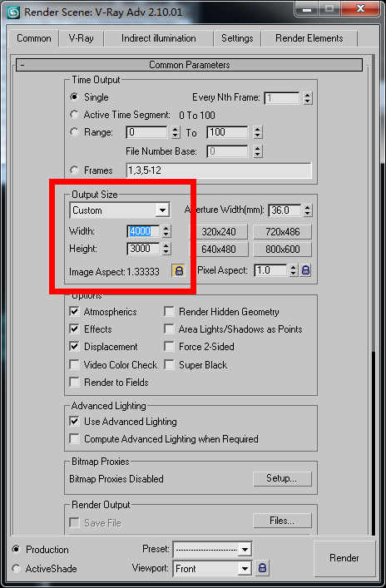This screenshot has height=588, width=386.
Task: Click the Frames text field
Action: [219, 170]
